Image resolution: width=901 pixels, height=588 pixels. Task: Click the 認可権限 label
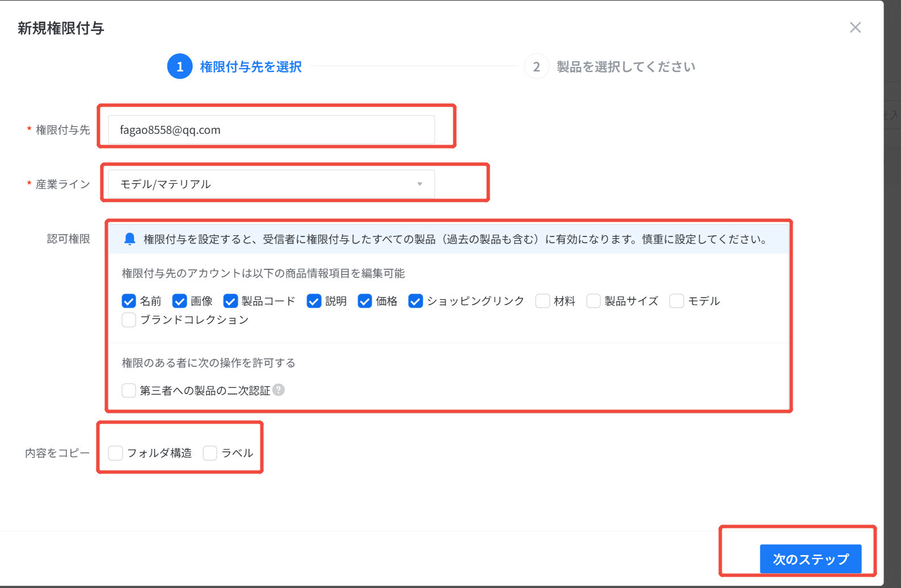[69, 239]
